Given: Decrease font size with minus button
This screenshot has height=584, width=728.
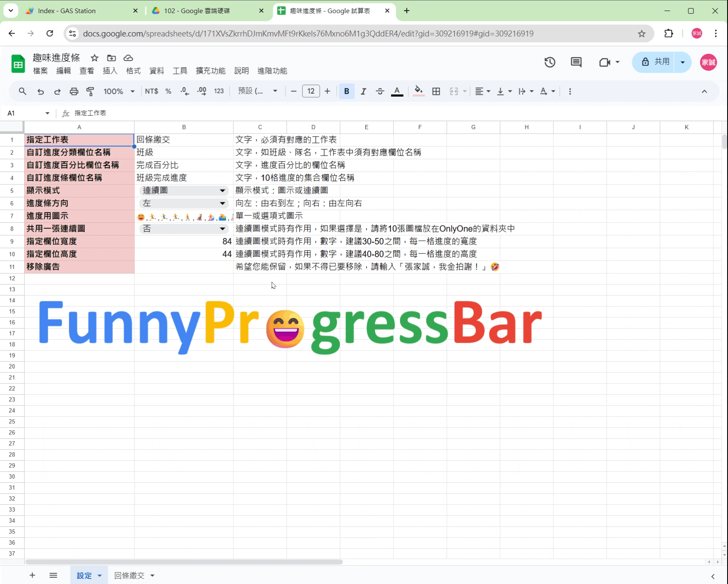Looking at the screenshot, I should click(293, 91).
